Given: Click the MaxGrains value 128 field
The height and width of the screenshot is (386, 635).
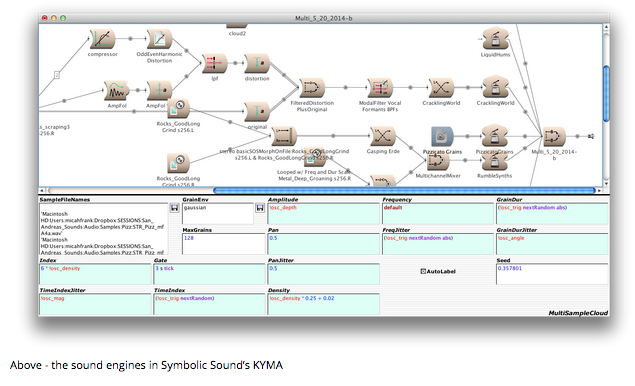Looking at the screenshot, I should click(224, 244).
